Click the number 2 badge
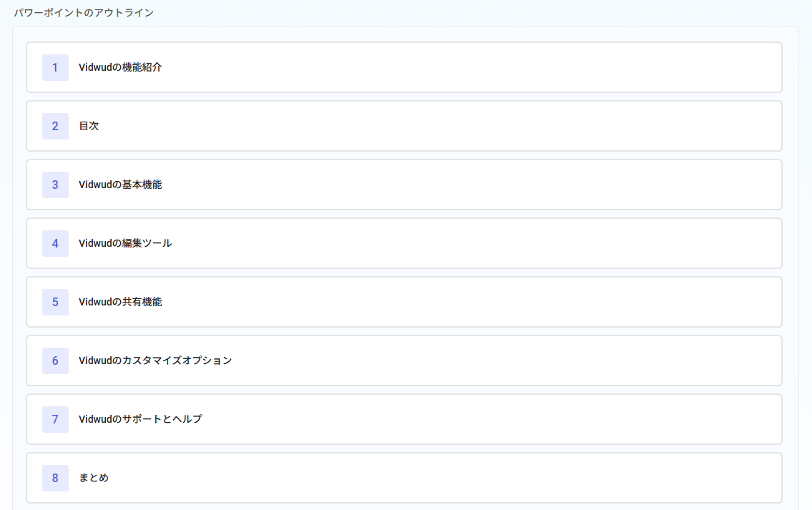812x510 pixels. 55,126
